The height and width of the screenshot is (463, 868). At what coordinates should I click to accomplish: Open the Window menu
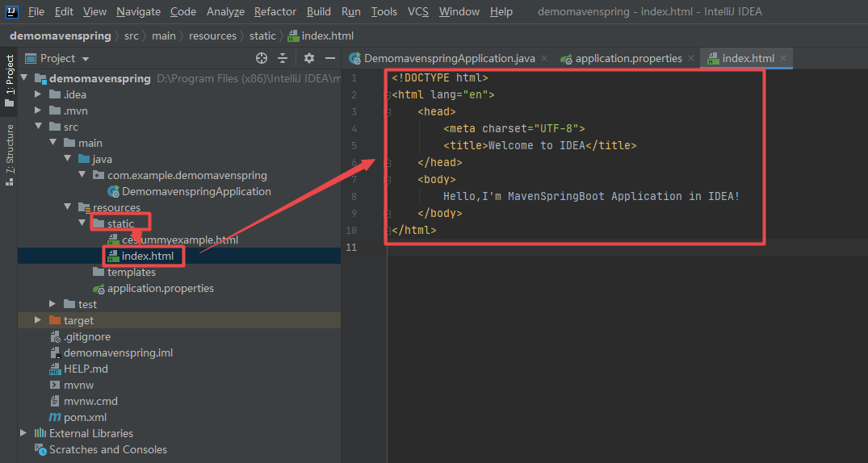459,11
